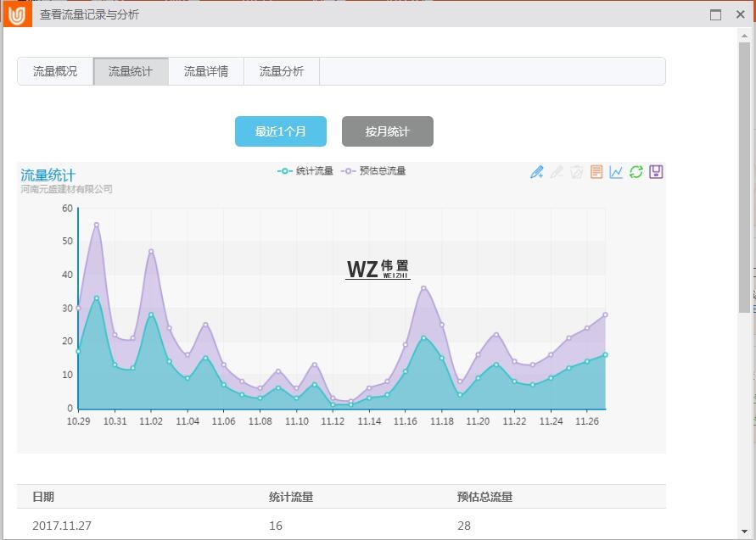Open the 流量详情 tab
Image resolution: width=756 pixels, height=540 pixels.
click(206, 72)
